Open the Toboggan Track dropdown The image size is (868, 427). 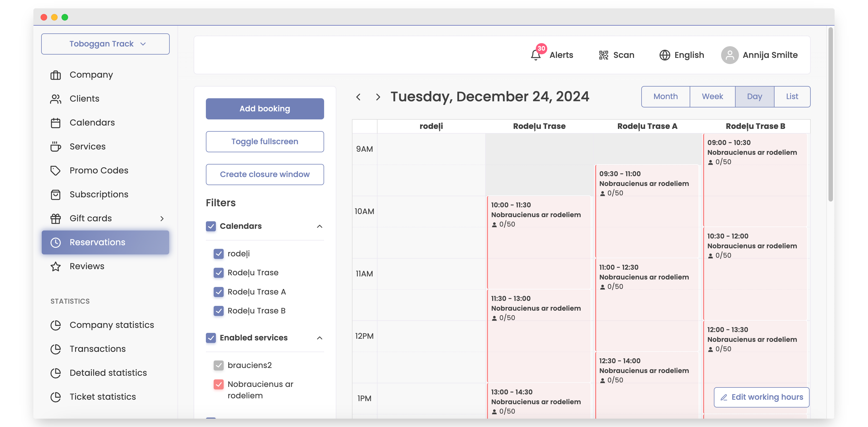(105, 44)
